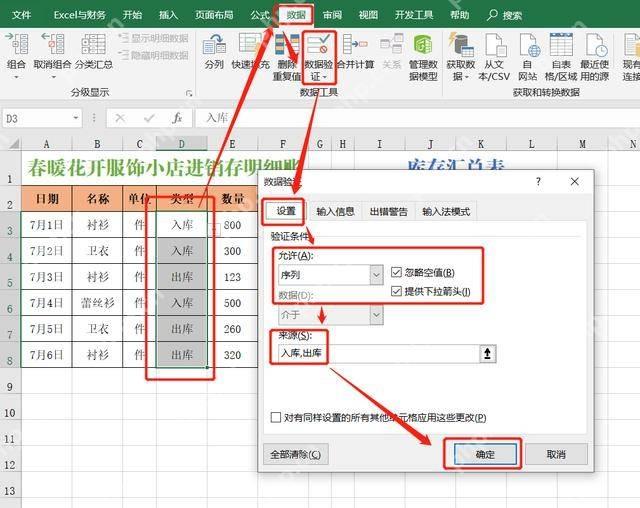Click the 搜索 search magnifier
The width and height of the screenshot is (640, 508).
coord(492,15)
